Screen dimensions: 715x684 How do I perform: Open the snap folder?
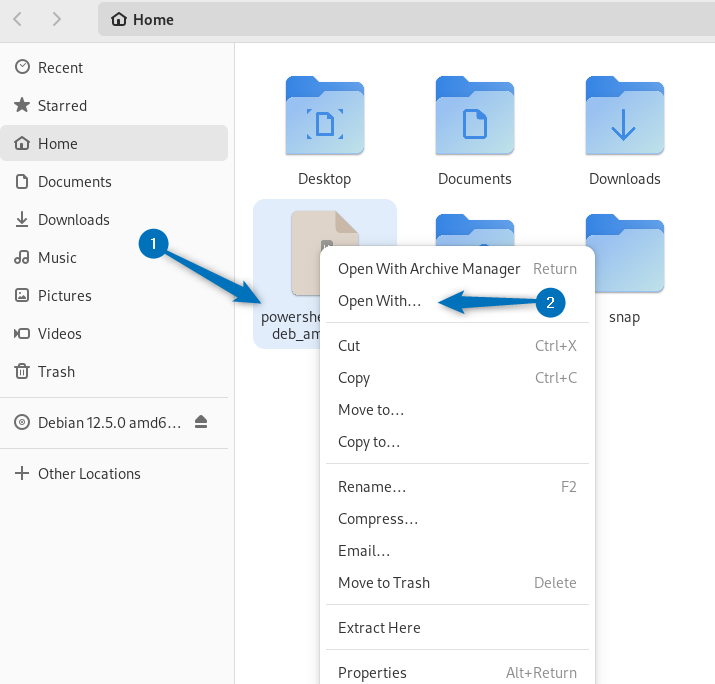pos(624,255)
